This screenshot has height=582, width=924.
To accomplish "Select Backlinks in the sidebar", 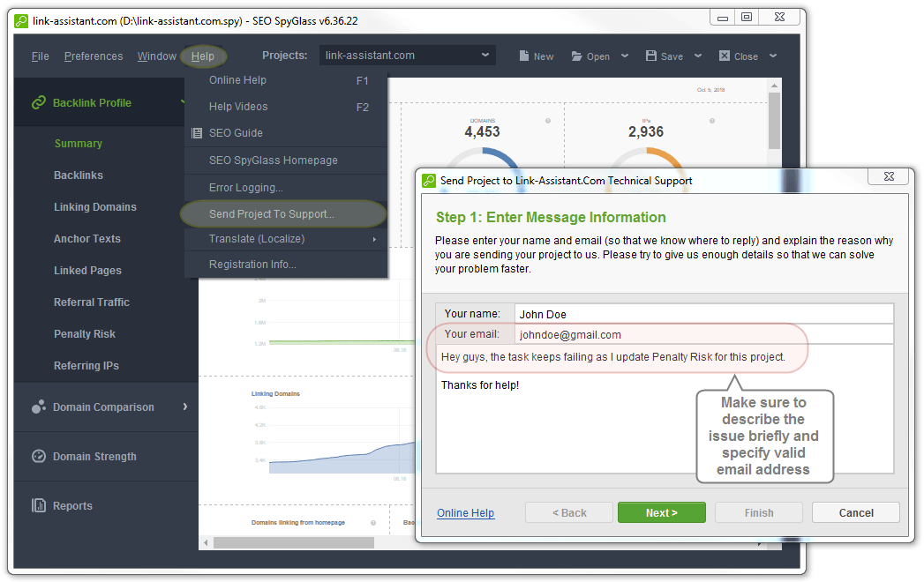I will tap(79, 175).
